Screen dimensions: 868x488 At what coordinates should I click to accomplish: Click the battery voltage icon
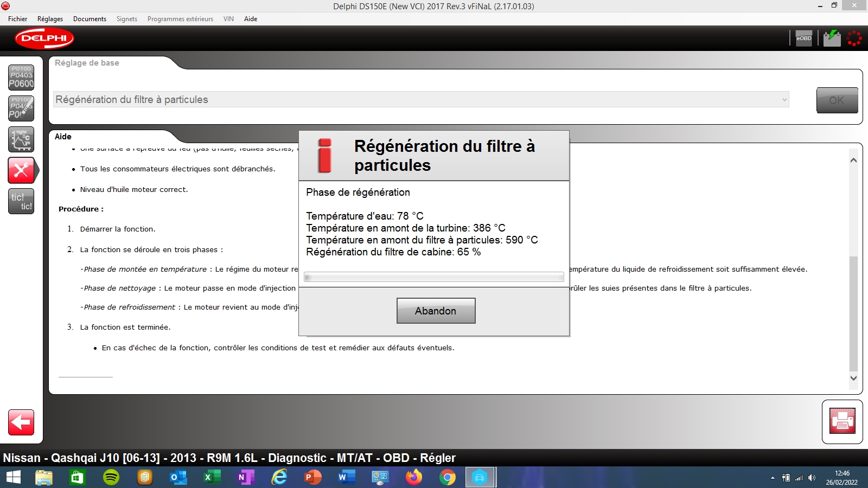tap(832, 38)
